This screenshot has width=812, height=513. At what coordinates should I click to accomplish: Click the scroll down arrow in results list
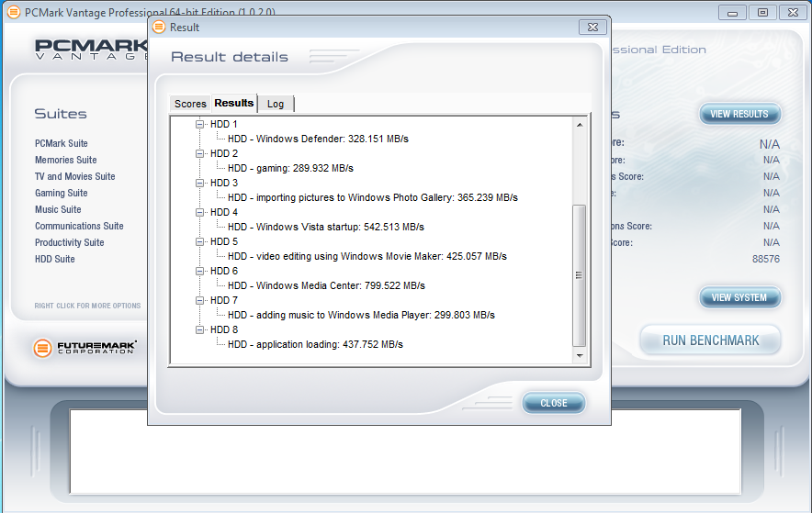(580, 356)
